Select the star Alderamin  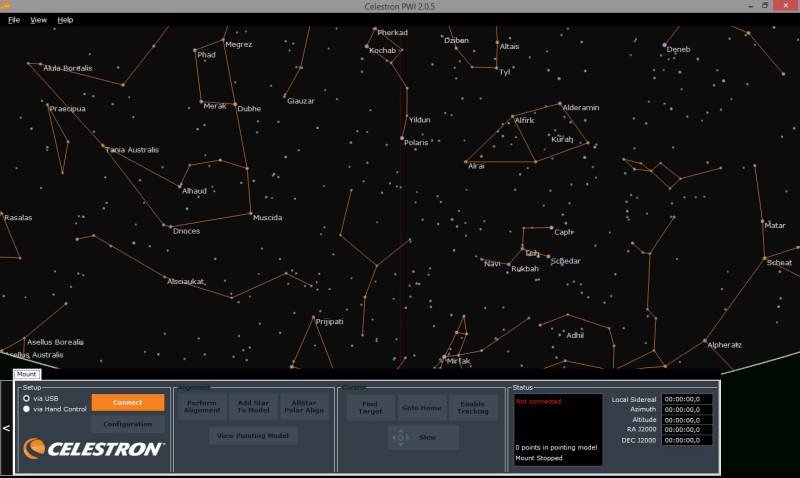[560, 104]
